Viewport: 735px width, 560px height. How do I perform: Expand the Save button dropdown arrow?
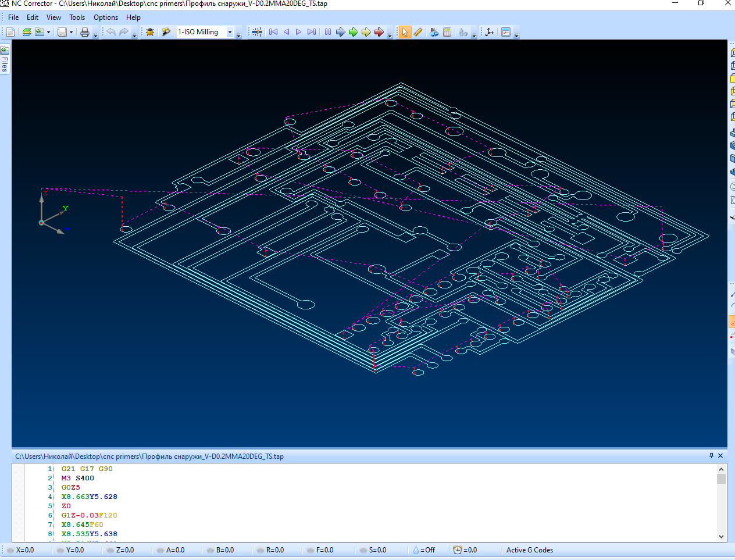tap(72, 32)
